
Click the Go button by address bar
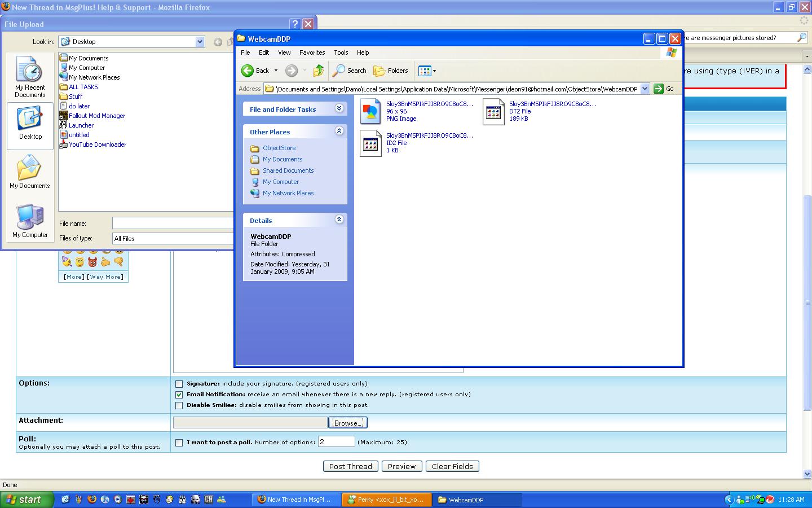[x=664, y=89]
